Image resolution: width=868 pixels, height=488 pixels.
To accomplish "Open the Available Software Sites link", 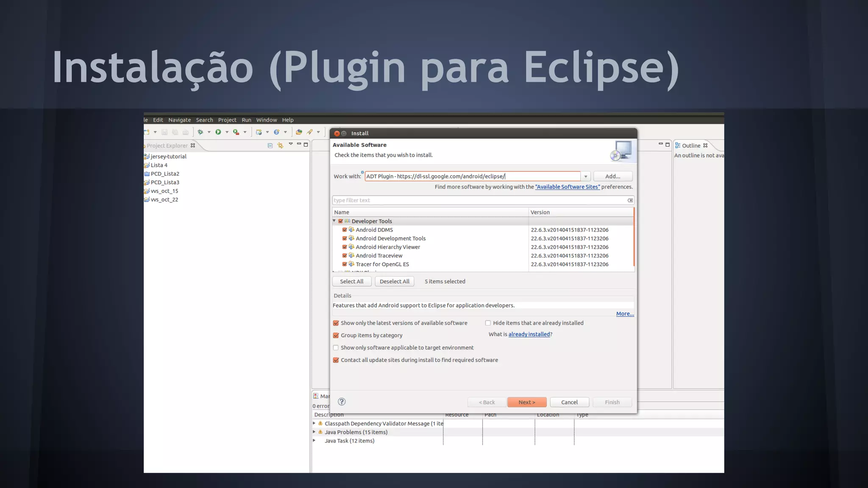I will [568, 187].
